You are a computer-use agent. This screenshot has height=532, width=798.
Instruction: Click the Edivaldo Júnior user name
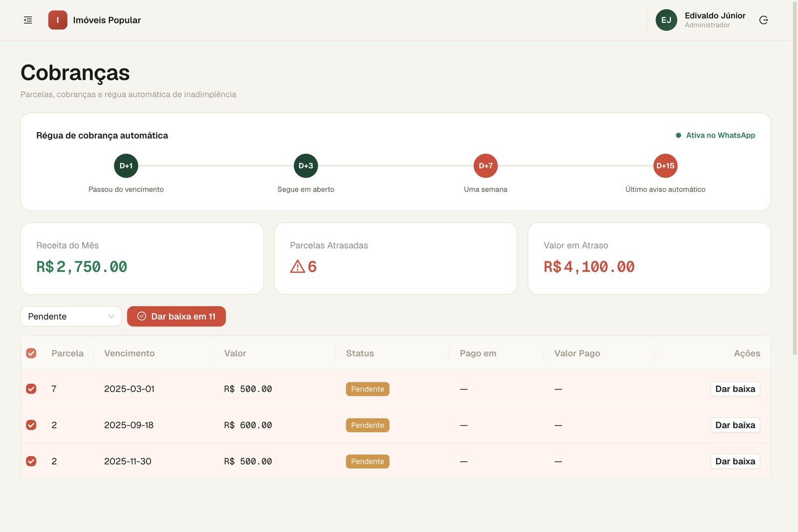pos(715,15)
